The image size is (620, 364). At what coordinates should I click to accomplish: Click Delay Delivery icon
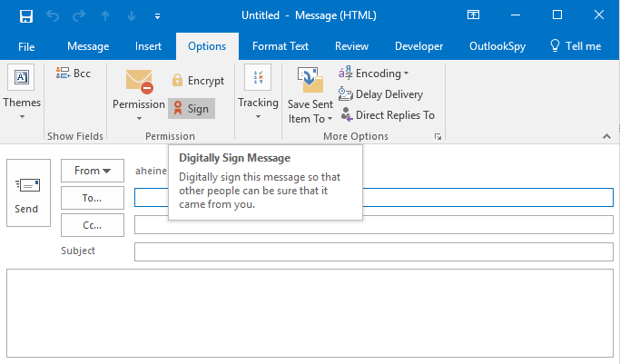(346, 94)
